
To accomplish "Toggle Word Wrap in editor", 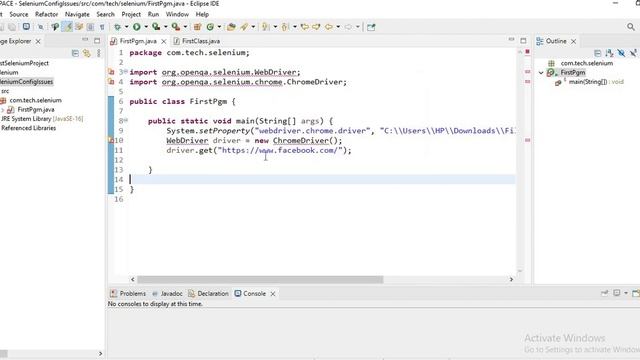I will point(79,27).
